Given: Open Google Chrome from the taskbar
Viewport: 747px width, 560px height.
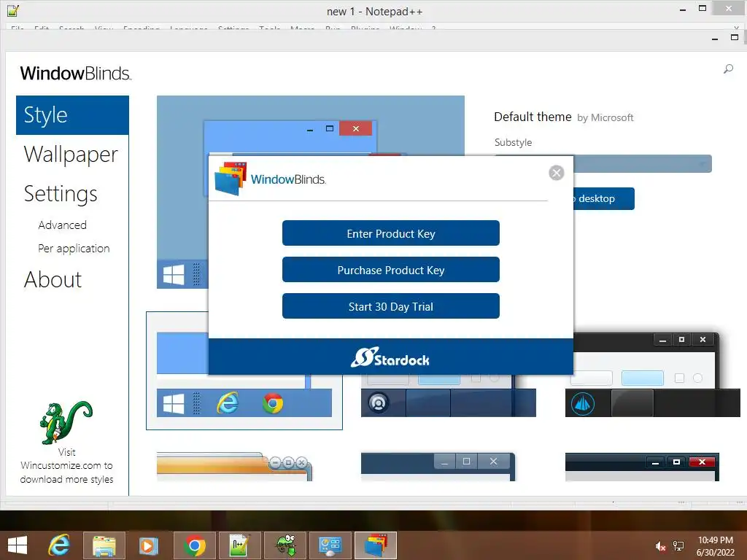Looking at the screenshot, I should click(194, 545).
